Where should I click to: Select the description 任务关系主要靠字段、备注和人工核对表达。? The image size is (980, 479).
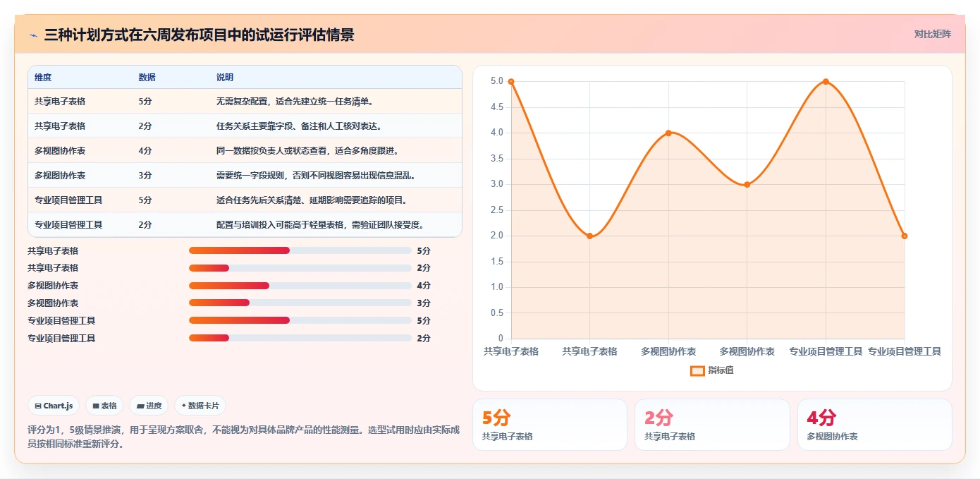tap(299, 126)
